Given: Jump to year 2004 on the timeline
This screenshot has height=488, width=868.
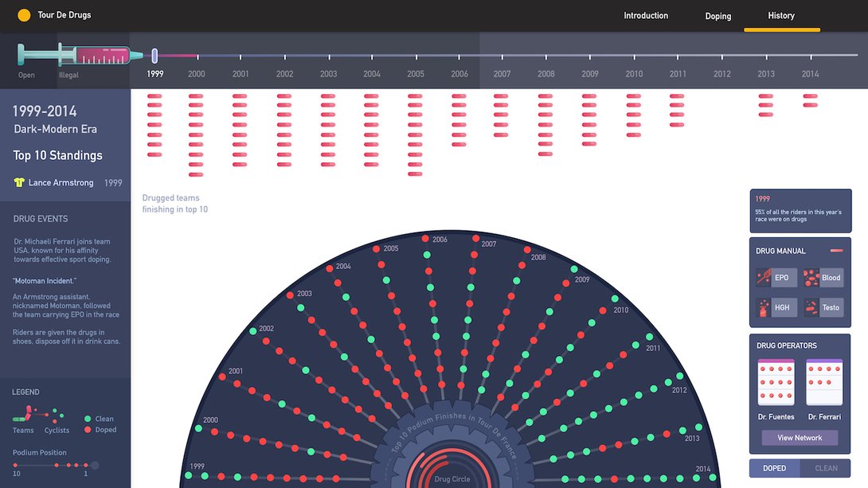Looking at the screenshot, I should (x=371, y=73).
